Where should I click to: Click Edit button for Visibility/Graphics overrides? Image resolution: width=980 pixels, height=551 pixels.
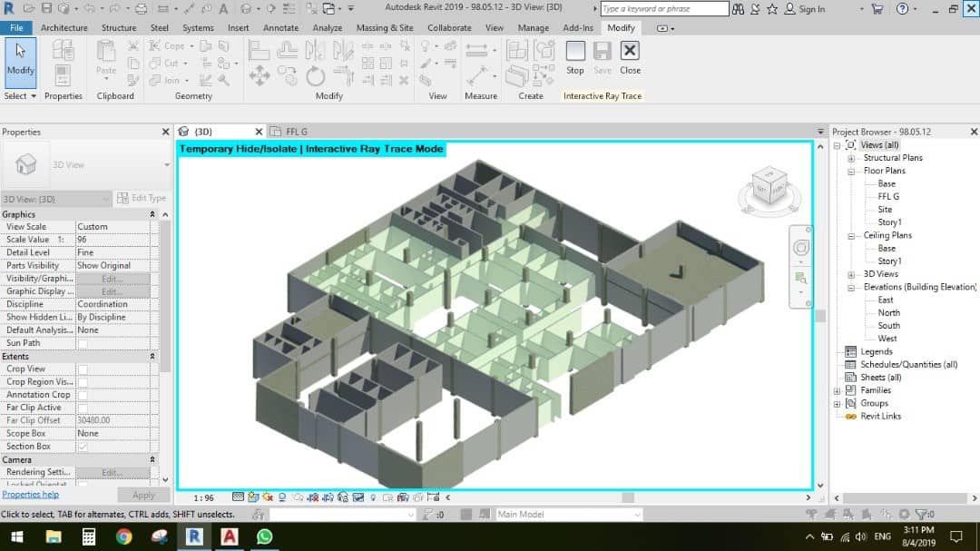[x=112, y=279]
